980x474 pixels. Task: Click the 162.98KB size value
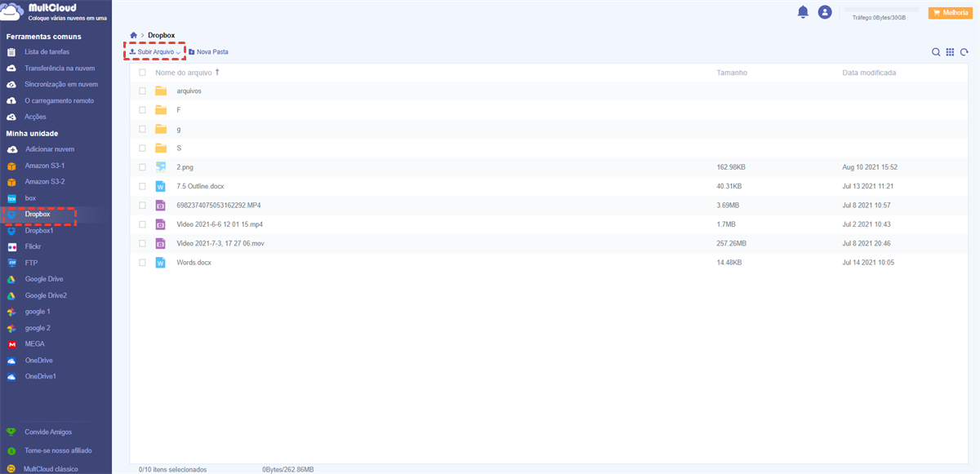point(731,167)
